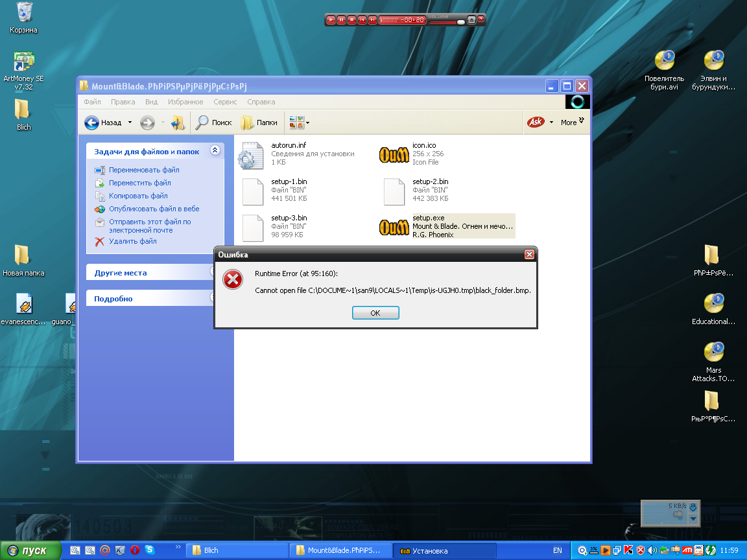
Task: Switch to the Установка taskbar button
Action: pyautogui.click(x=445, y=550)
